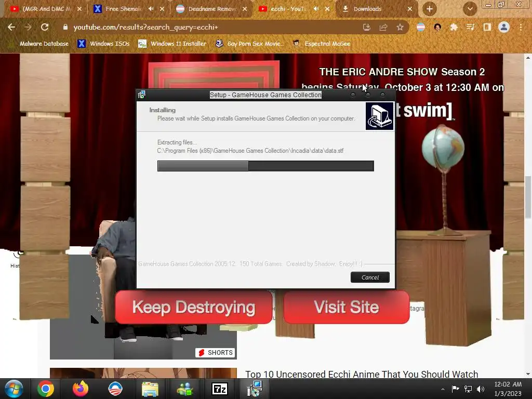Open Espectral McGee bookmark

click(x=321, y=44)
